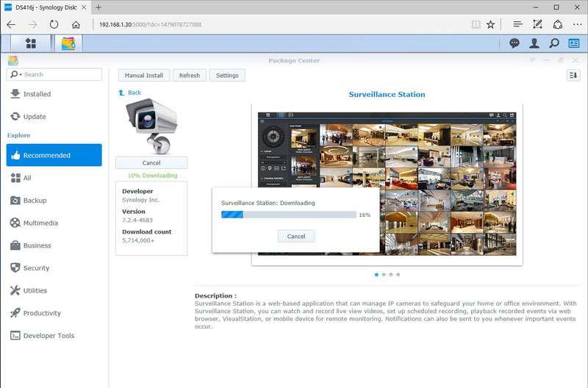Select the fourth screenshot carousel dot
This screenshot has height=388, width=588.
(x=398, y=275)
